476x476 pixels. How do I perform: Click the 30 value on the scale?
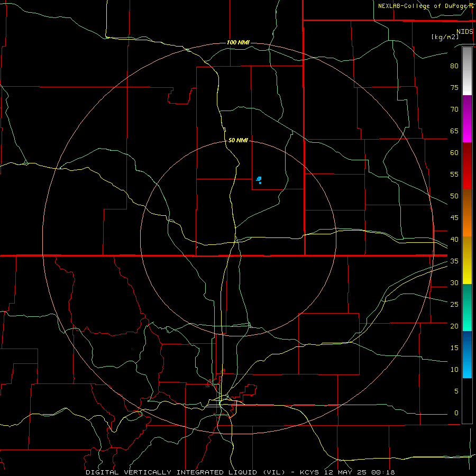coord(454,282)
